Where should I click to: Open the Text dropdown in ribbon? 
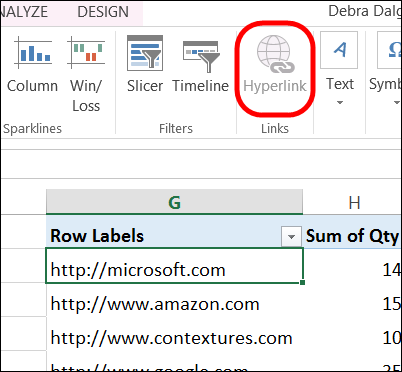(x=339, y=69)
